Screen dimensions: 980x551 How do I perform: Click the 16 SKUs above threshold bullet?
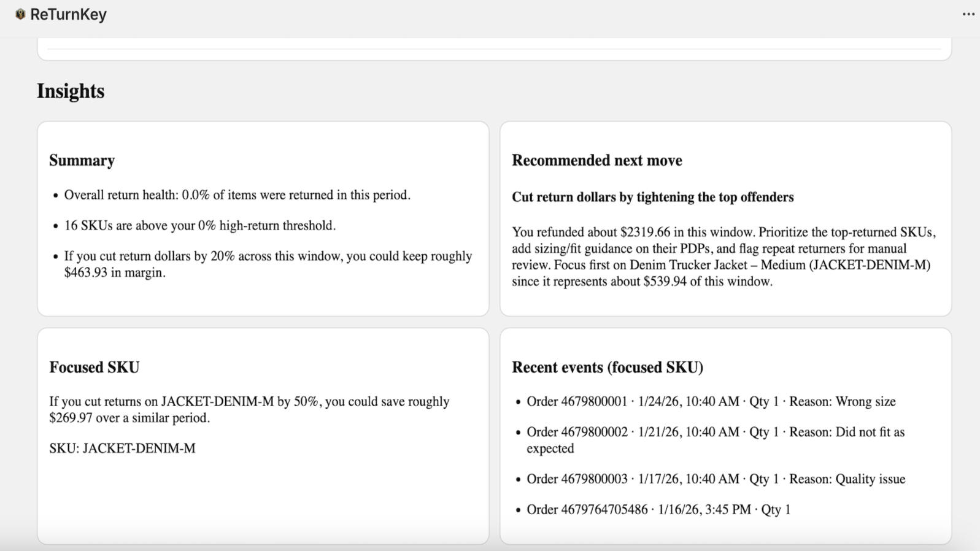tap(199, 226)
